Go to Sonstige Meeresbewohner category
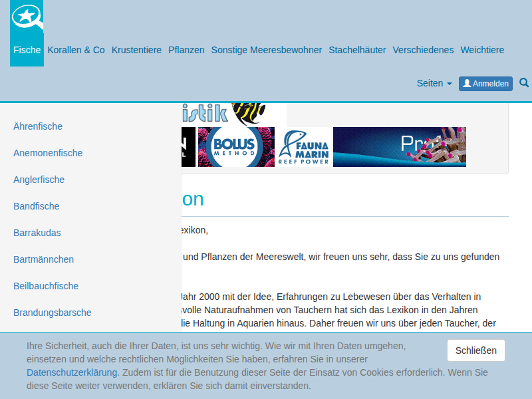The width and height of the screenshot is (532, 399). tap(266, 50)
